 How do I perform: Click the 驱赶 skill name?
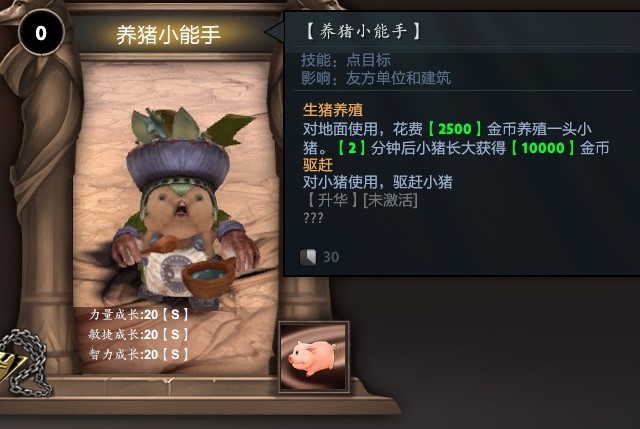[x=318, y=165]
